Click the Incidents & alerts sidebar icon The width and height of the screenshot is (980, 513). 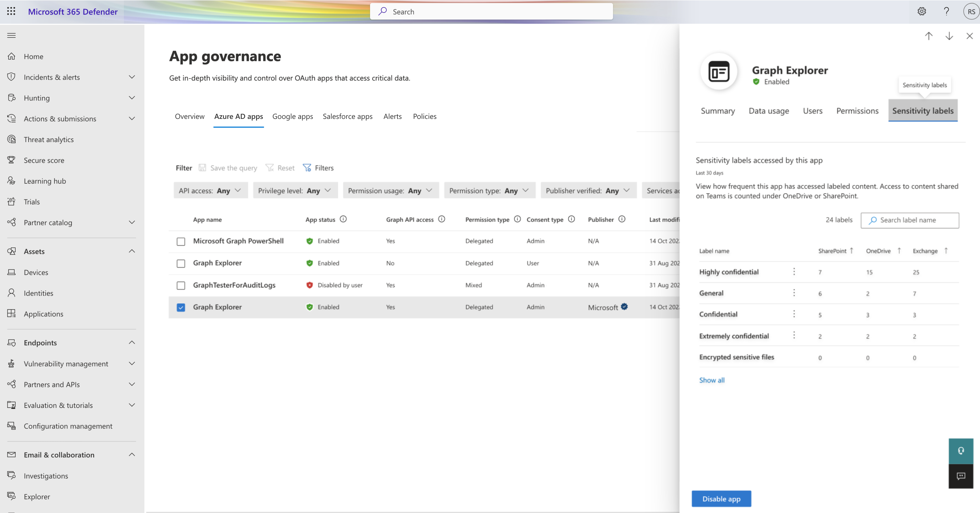click(12, 77)
